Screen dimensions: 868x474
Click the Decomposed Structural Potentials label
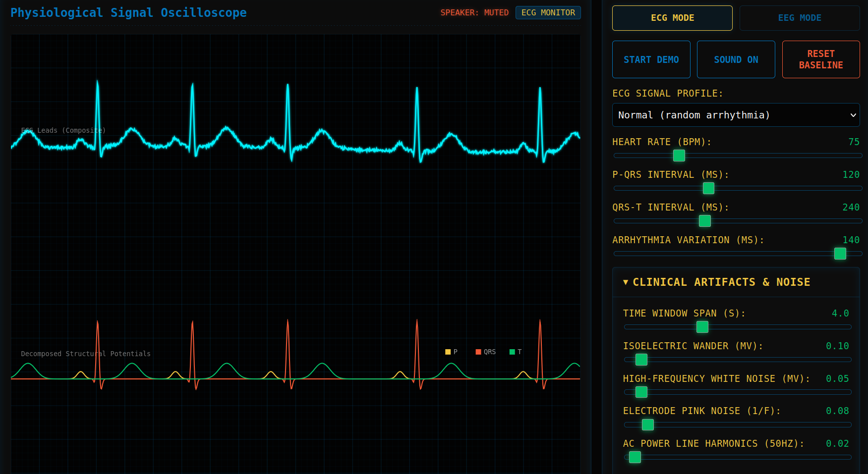pos(86,354)
